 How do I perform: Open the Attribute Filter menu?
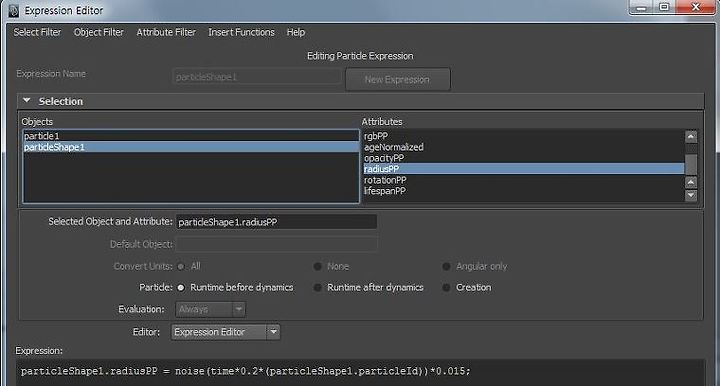(x=166, y=32)
